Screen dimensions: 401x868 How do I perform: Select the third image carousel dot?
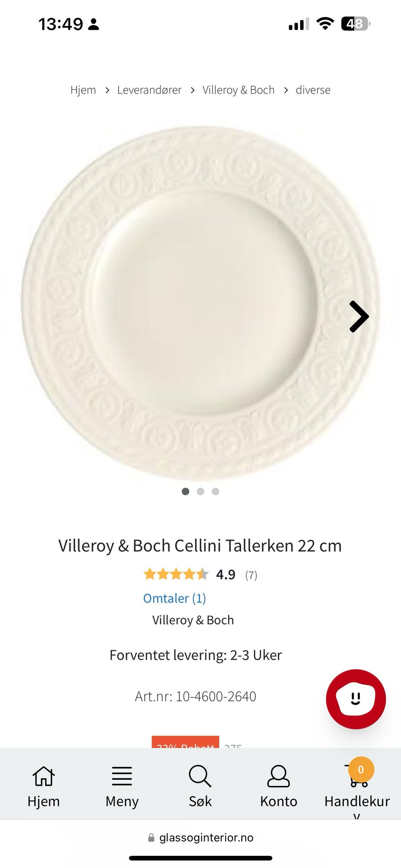pyautogui.click(x=216, y=491)
